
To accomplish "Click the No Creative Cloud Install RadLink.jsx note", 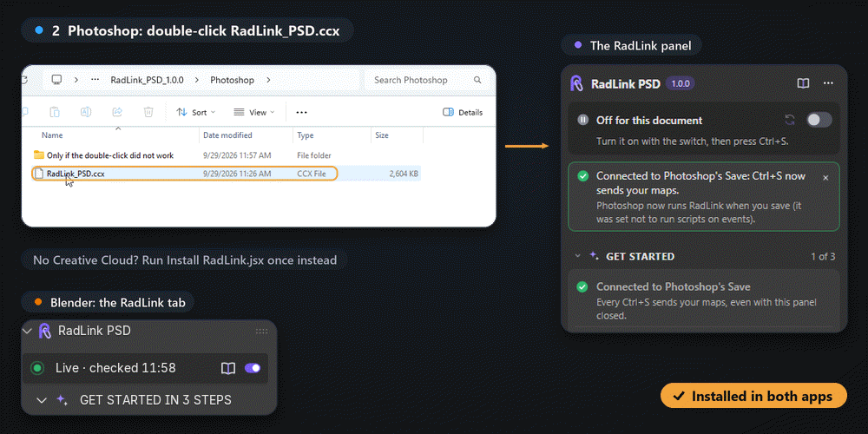I will coord(185,260).
